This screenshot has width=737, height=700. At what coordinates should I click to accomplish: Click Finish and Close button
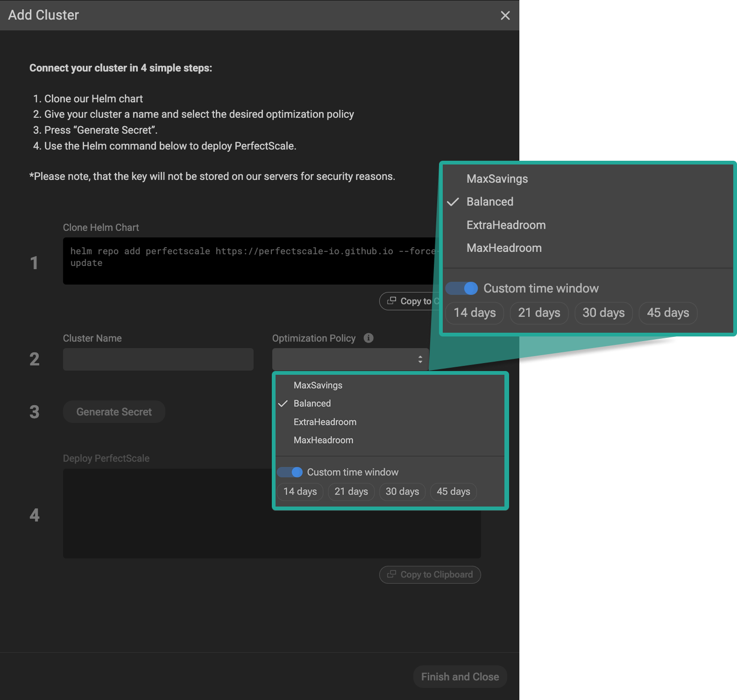(460, 677)
